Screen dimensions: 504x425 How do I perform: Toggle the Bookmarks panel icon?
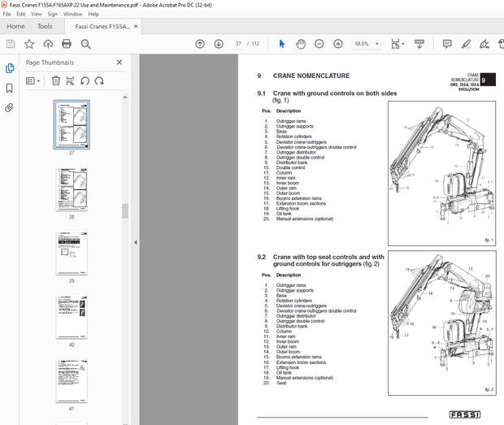coord(10,88)
